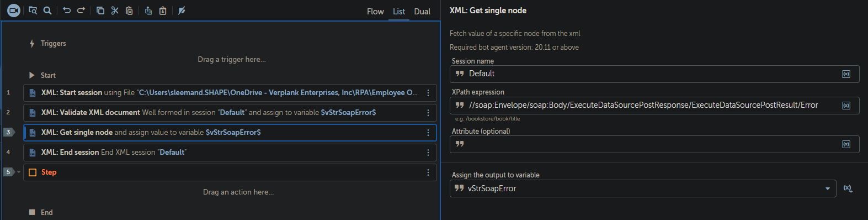Insert variable into XPath expression field
The height and width of the screenshot is (220, 868).
click(846, 106)
